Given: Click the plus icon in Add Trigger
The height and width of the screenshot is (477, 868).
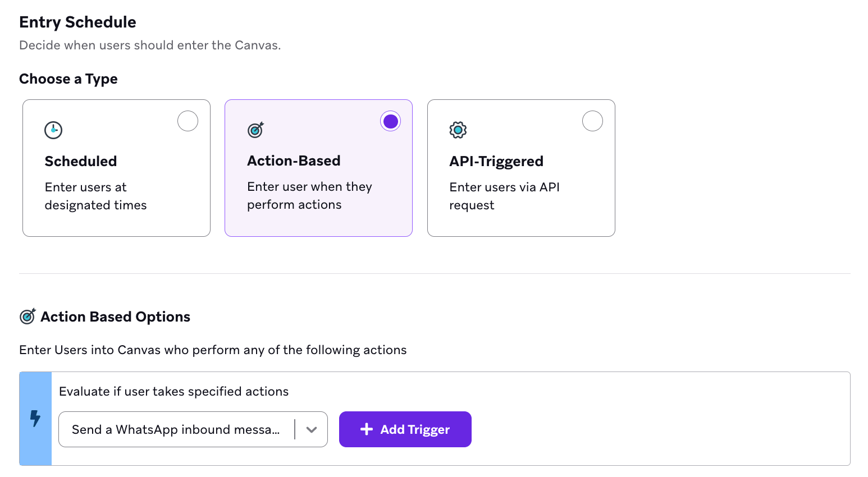Looking at the screenshot, I should point(367,429).
